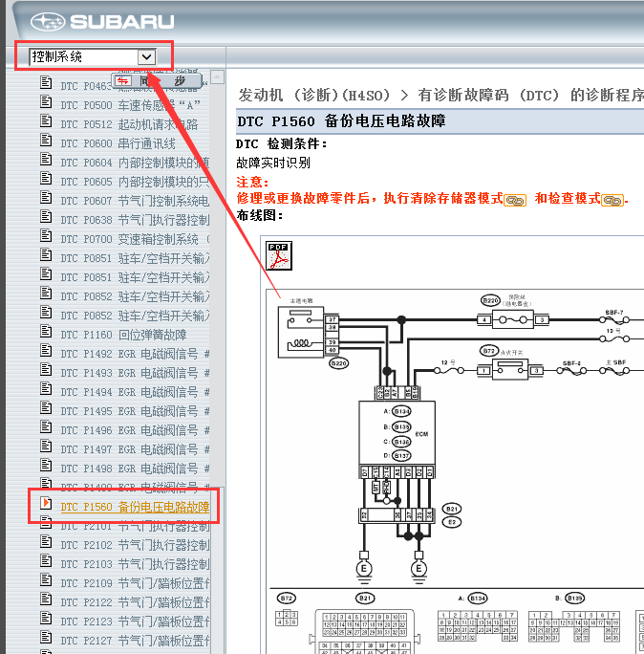This screenshot has height=654, width=644.
Task: Select DTC P1493 EGR 电磁阀信号 entry
Action: click(x=135, y=373)
